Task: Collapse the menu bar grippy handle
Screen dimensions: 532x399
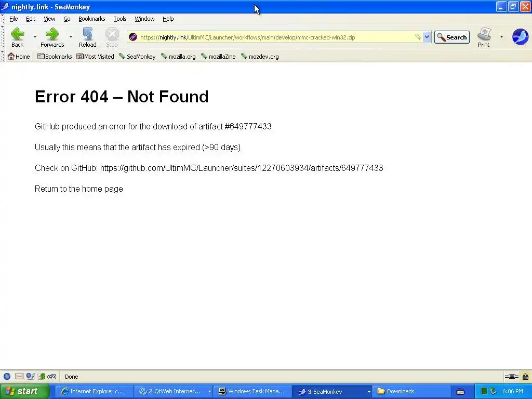Action: (x=3, y=19)
